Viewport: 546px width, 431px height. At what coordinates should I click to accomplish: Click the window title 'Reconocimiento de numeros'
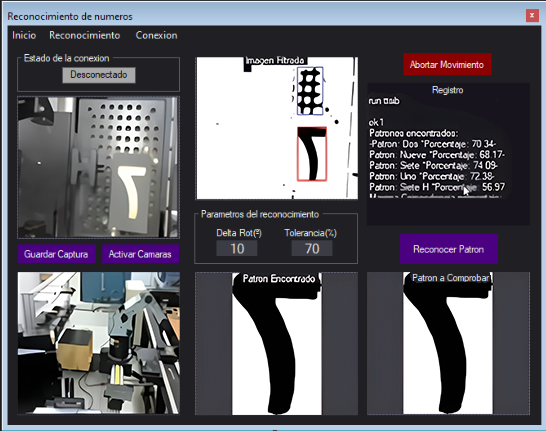click(x=70, y=16)
